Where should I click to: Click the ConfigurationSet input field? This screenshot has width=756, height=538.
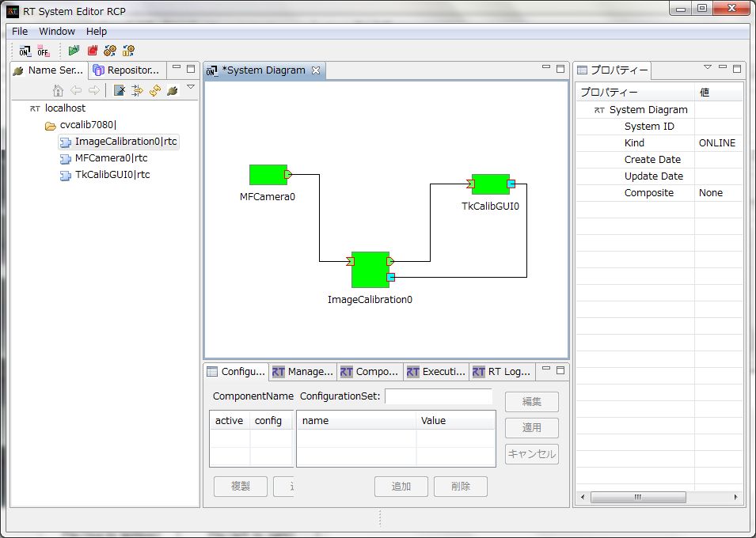pos(439,396)
